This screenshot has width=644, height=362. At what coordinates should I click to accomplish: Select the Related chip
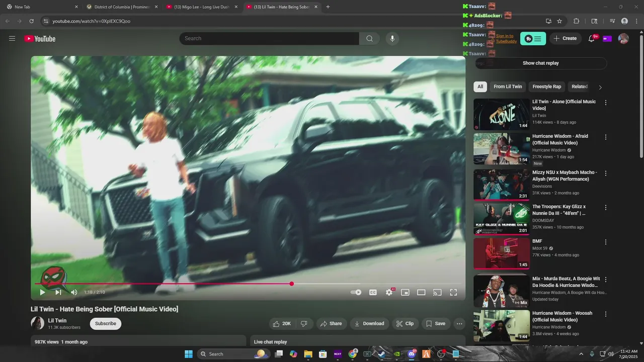580,86
